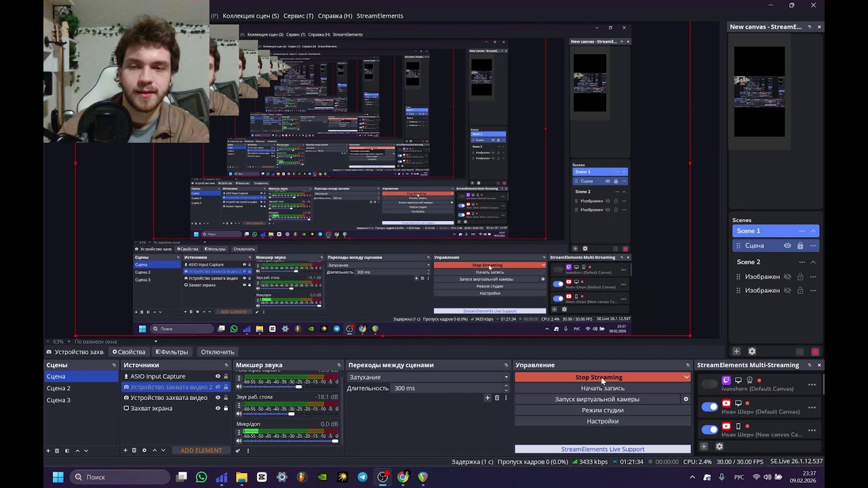Open options for ivanshern Default Canvas destination
Viewport: 868px width, 488px height.
[x=812, y=384]
